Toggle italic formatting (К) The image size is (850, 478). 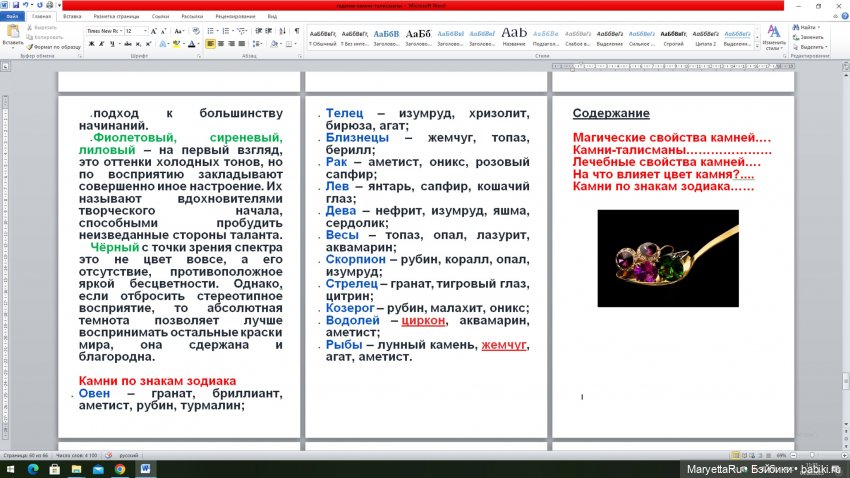[100, 44]
